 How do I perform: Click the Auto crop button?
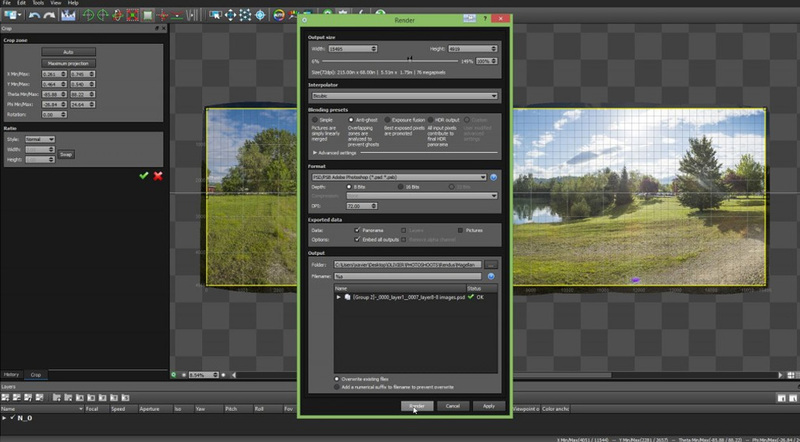[x=68, y=52]
